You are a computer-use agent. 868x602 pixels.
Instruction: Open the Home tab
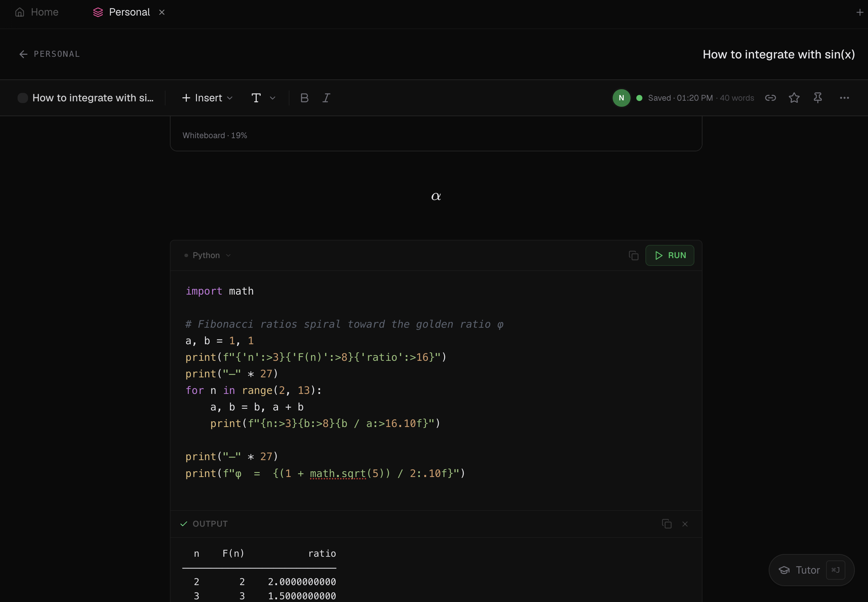(x=36, y=12)
